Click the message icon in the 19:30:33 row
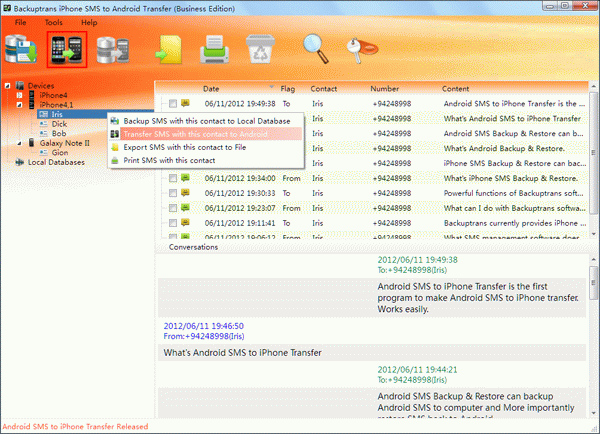The height and width of the screenshot is (434, 600). point(186,193)
